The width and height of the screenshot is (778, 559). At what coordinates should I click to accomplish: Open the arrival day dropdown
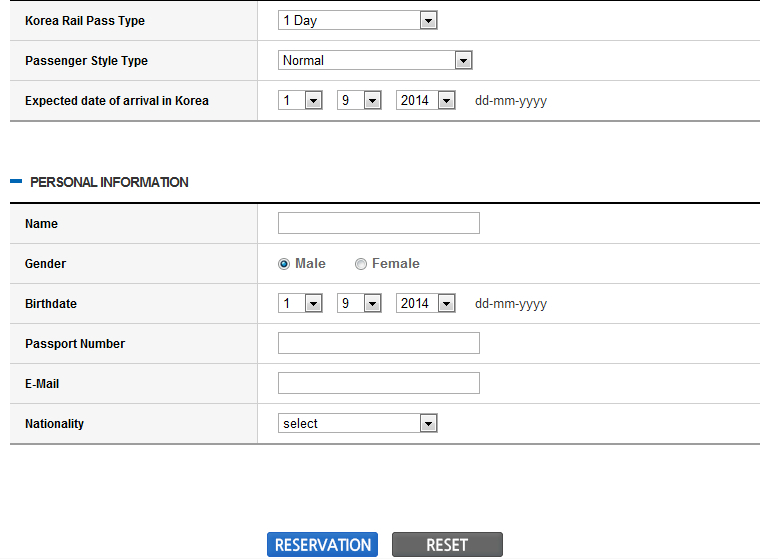point(300,101)
